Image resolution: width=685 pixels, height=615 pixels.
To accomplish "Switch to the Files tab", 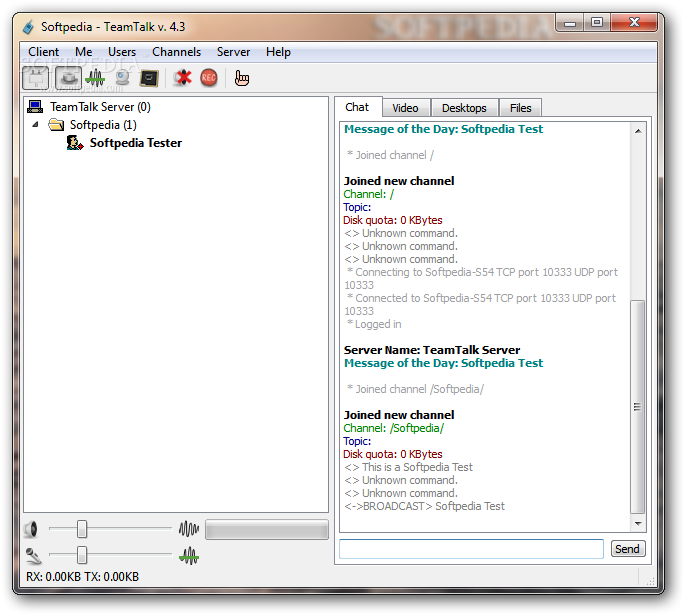I will click(x=520, y=108).
